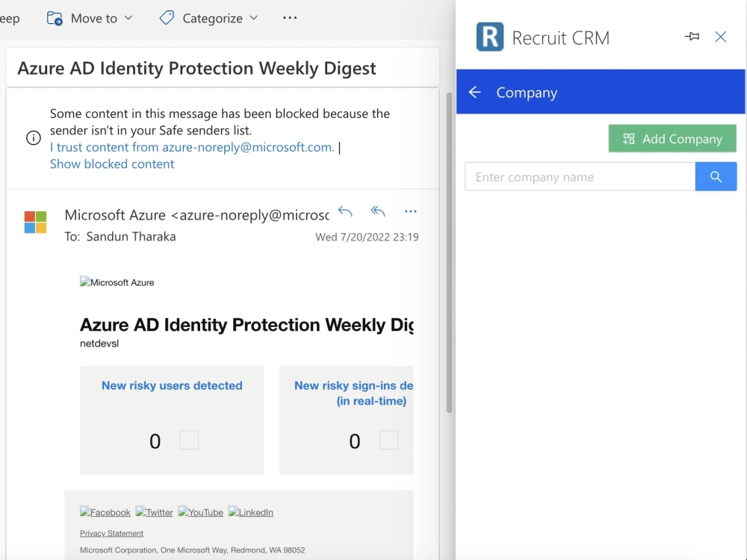Reply to the Microsoft Azure email
The width and height of the screenshot is (747, 560).
345,211
